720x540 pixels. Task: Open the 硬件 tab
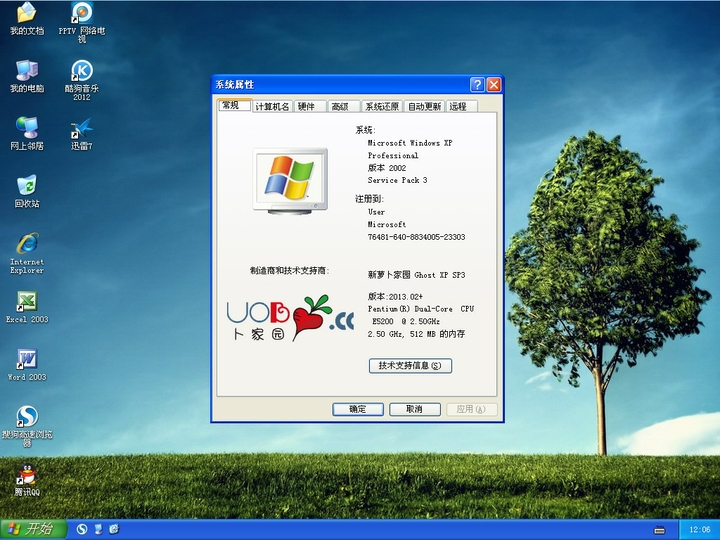[310, 107]
